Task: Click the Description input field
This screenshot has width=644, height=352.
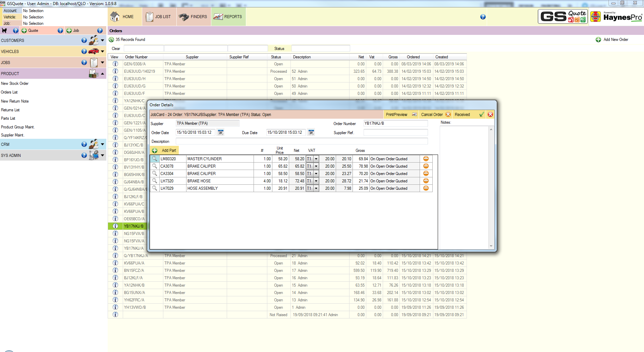Action: point(302,141)
